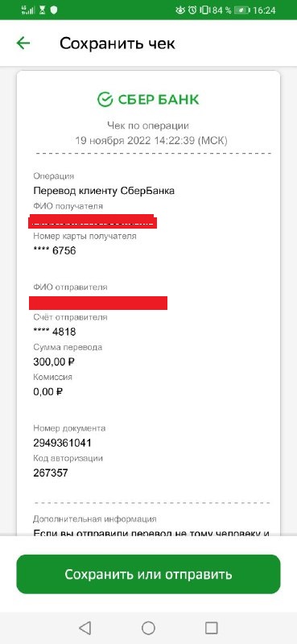Tap the signal strength status icon
The image size is (297, 644).
click(28, 10)
